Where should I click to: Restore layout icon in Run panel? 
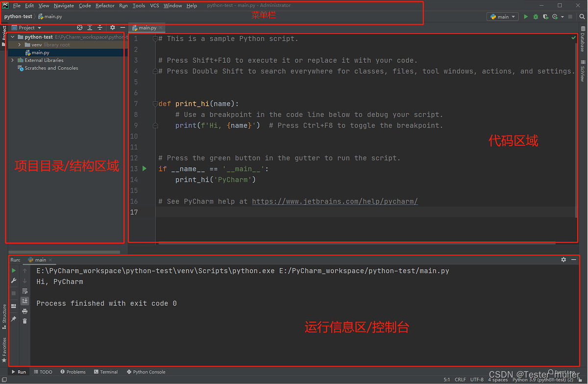click(14, 306)
